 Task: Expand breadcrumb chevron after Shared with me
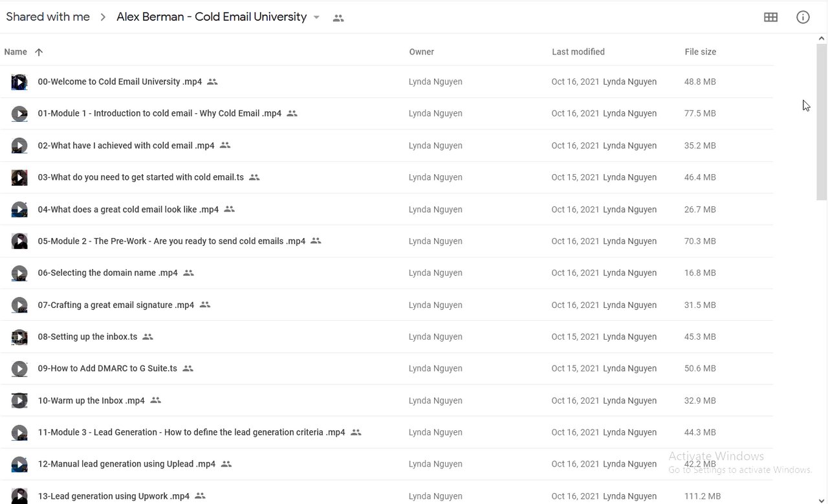[103, 17]
